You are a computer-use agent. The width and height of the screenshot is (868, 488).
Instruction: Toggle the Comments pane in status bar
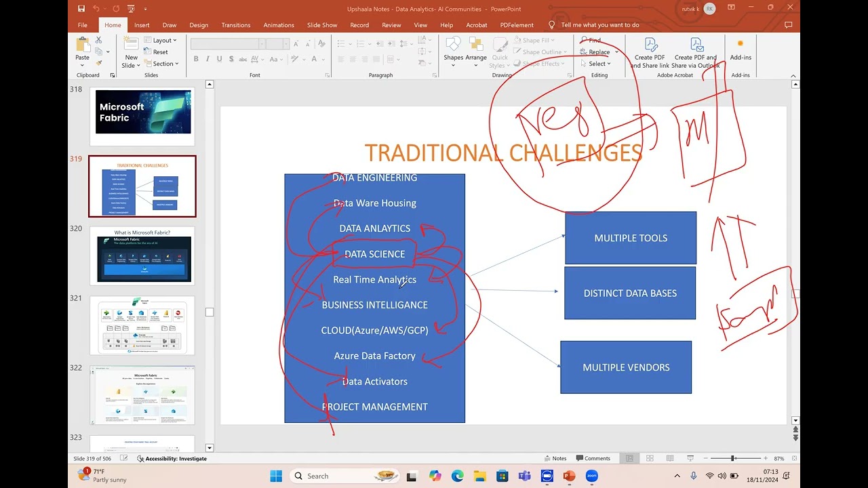click(593, 458)
